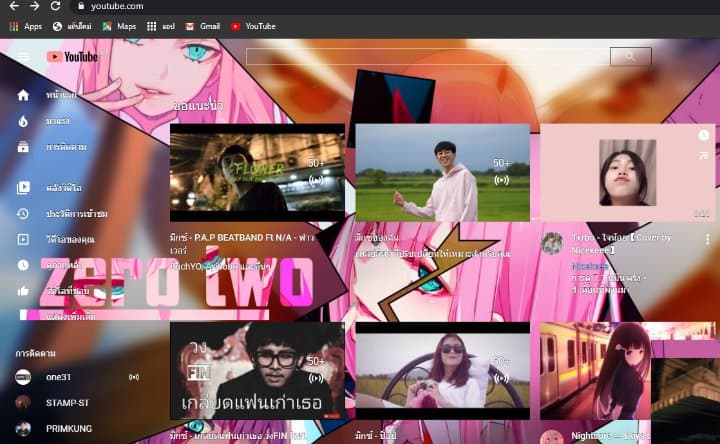720x444 pixels.
Task: Open the Turbo Cover by Nicekeee title
Action: (x=621, y=244)
